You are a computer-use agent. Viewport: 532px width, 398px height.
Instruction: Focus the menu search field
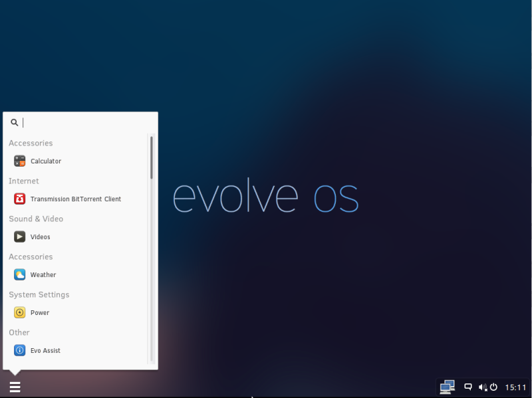(80, 122)
